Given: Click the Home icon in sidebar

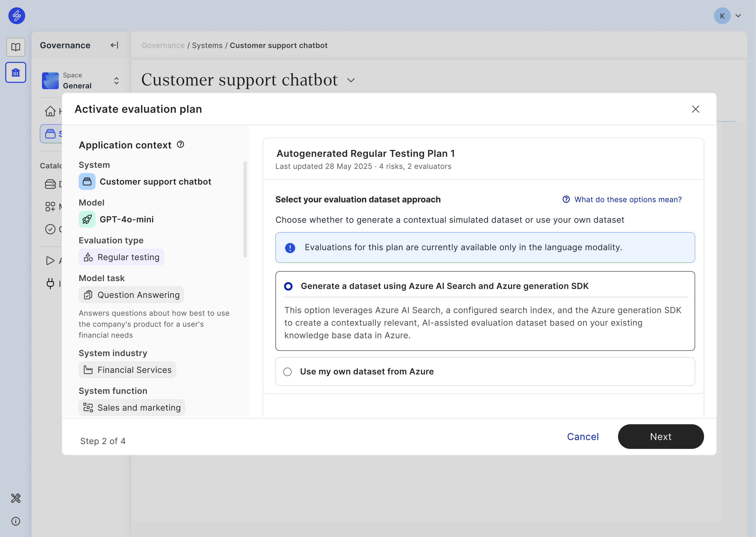Looking at the screenshot, I should coord(50,111).
